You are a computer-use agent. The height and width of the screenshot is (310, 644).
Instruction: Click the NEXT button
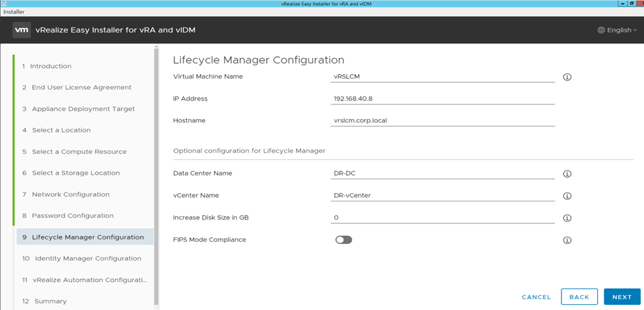[622, 297]
